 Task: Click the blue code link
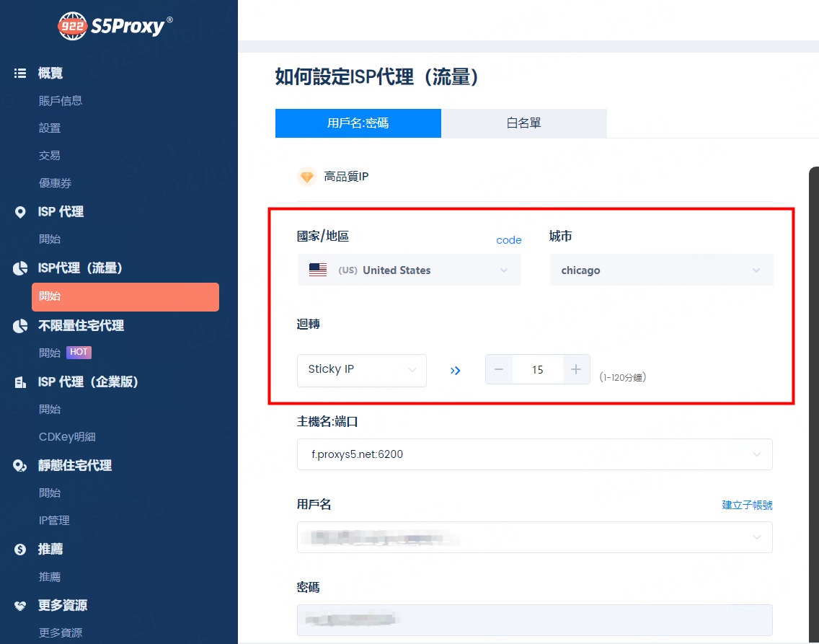(509, 240)
